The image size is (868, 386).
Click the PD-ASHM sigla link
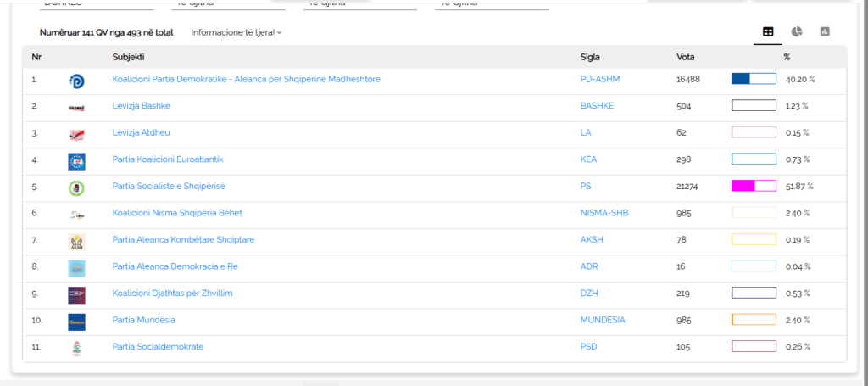click(601, 79)
